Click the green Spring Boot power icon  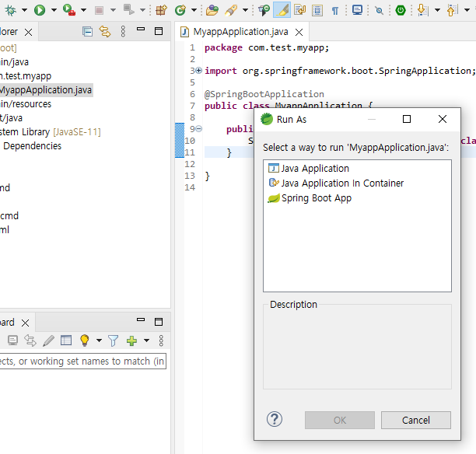pos(401,10)
